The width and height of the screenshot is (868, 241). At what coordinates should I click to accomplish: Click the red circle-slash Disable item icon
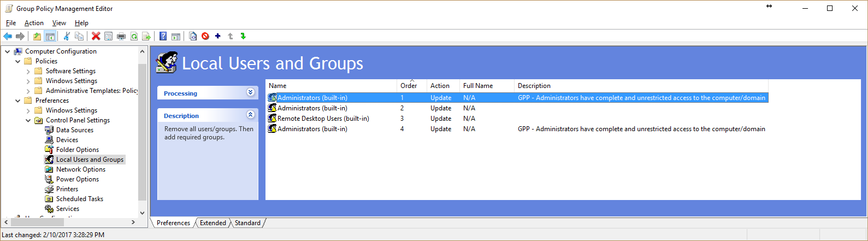(x=205, y=36)
